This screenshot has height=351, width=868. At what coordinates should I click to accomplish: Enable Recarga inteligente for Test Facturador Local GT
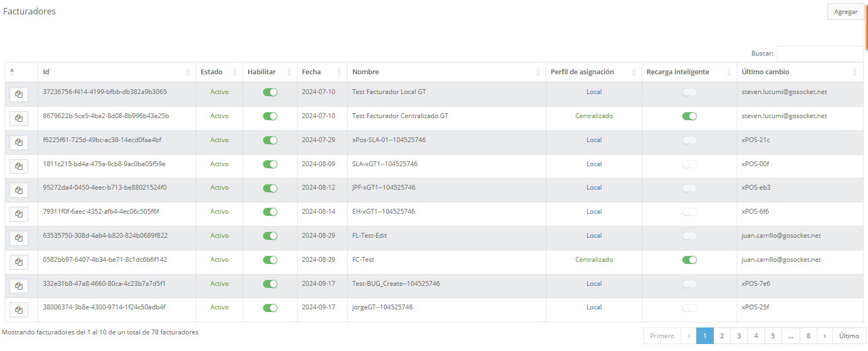point(689,92)
